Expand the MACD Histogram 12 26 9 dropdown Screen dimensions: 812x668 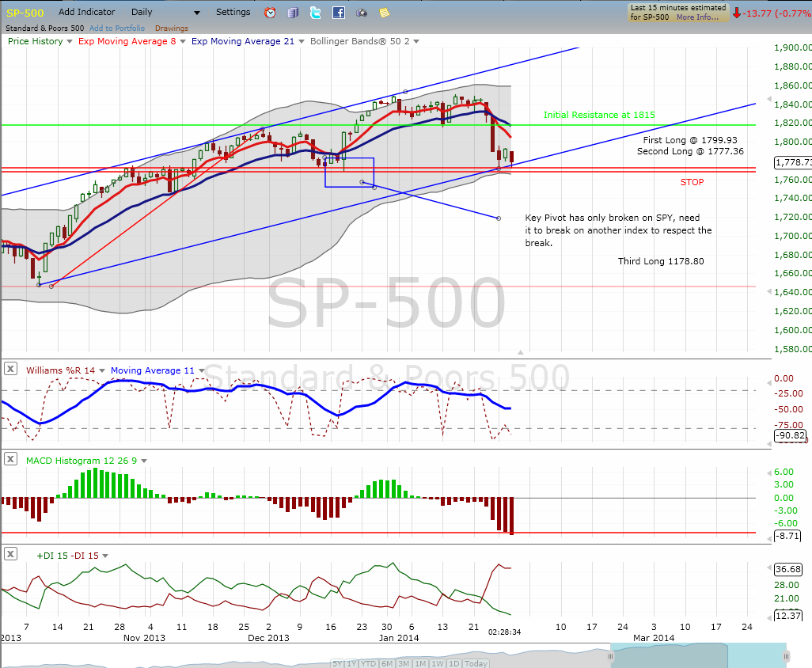[x=144, y=461]
